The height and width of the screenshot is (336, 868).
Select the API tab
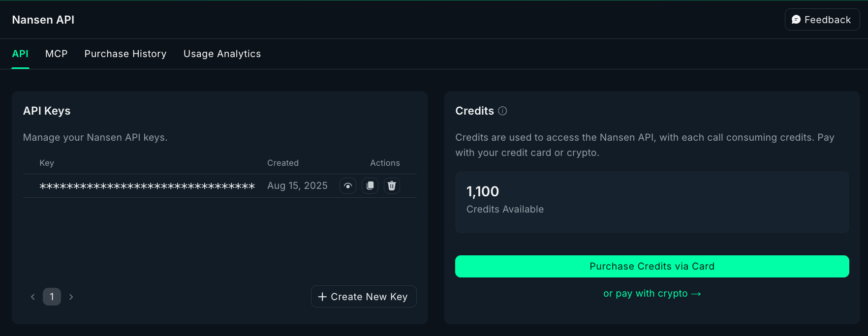tap(20, 54)
